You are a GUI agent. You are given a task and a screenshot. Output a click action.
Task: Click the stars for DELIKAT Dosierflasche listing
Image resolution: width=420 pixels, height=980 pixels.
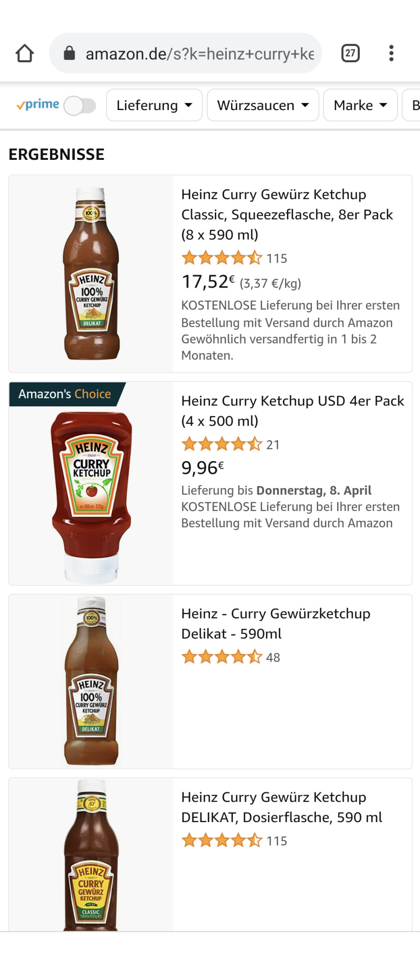click(x=222, y=841)
